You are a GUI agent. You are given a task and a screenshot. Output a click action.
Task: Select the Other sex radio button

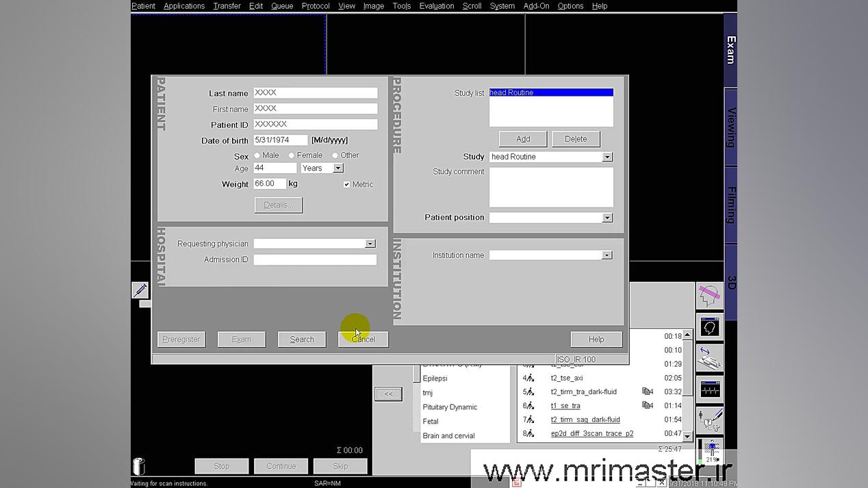pos(335,155)
